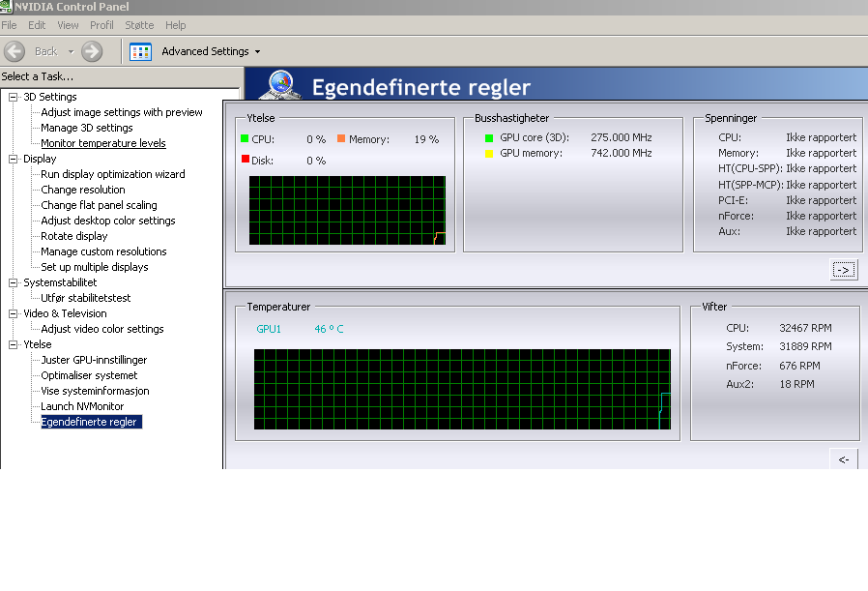This screenshot has height=591, width=868.
Task: Click the red Disk legend swatch
Action: (x=245, y=159)
